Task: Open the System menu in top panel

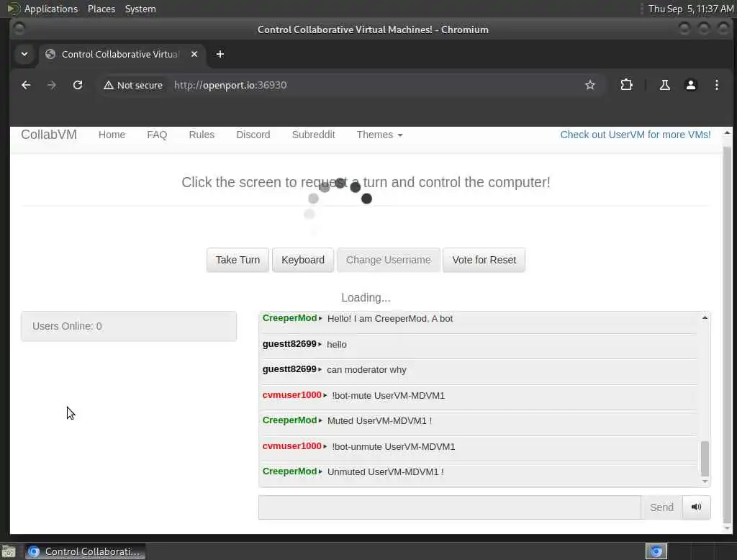Action: pyautogui.click(x=140, y=9)
